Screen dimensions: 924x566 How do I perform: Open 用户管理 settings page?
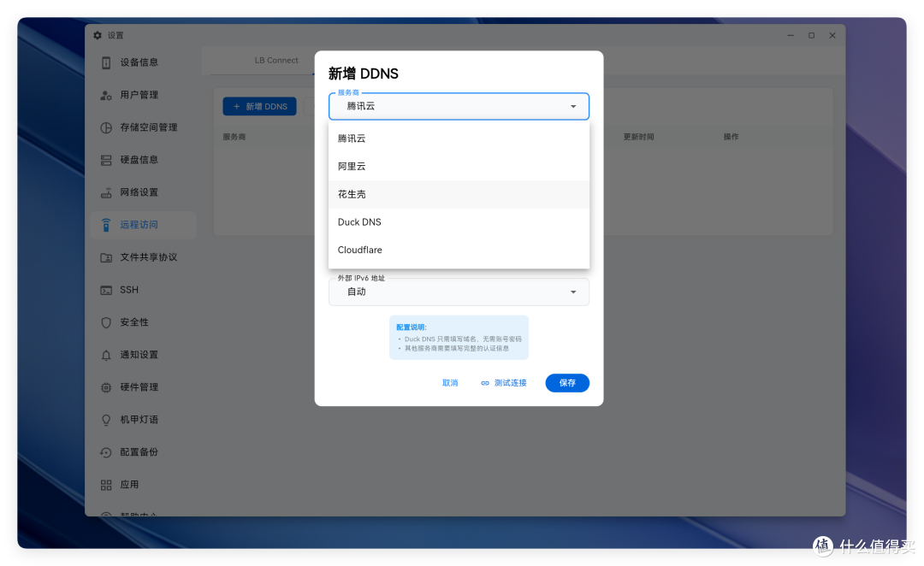click(143, 95)
